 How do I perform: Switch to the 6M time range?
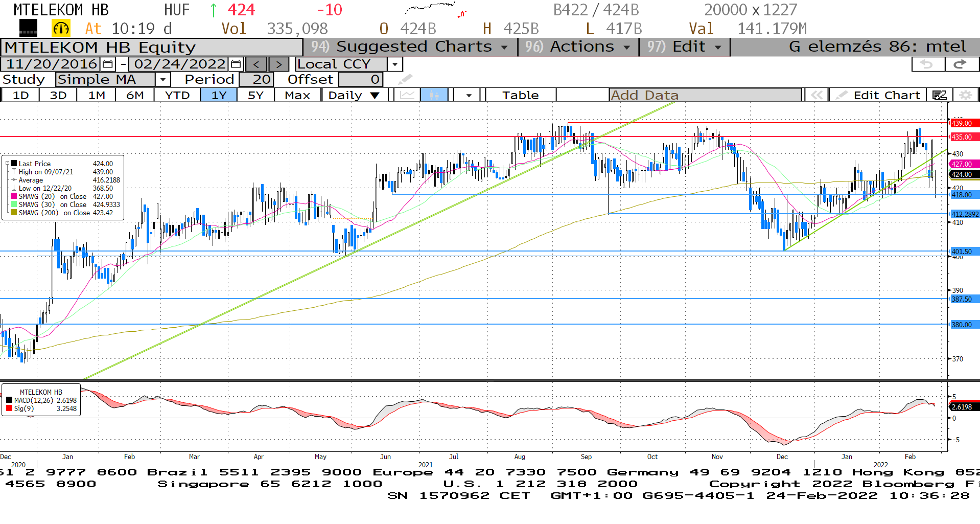pos(135,95)
